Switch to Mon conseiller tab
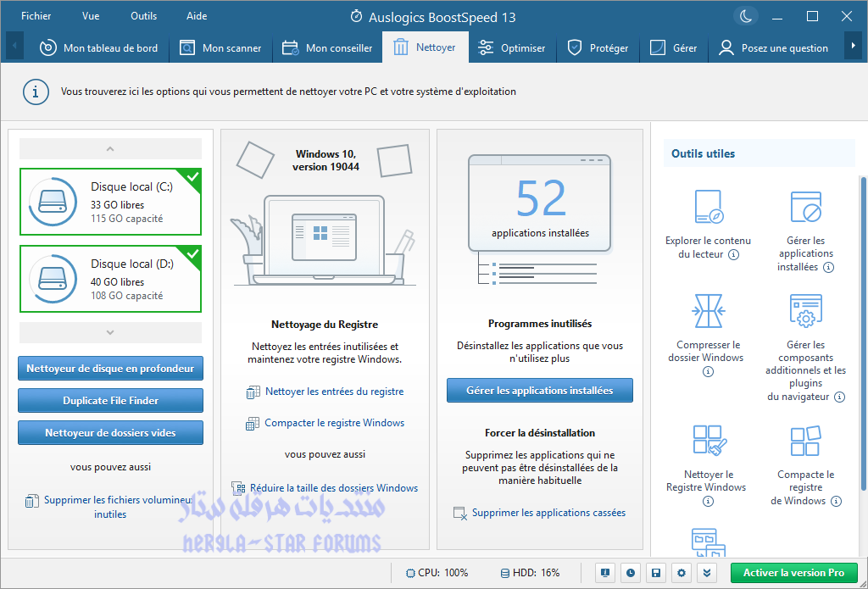868x589 pixels. [327, 47]
